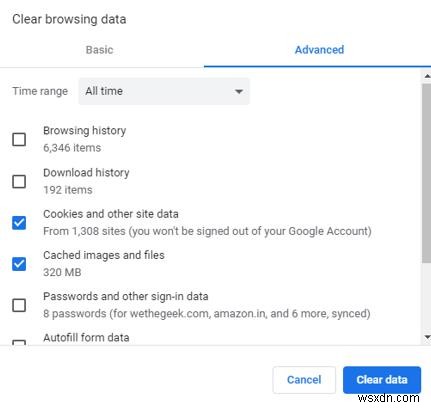431x408 pixels.
Task: Click the Download history label
Action: [86, 173]
